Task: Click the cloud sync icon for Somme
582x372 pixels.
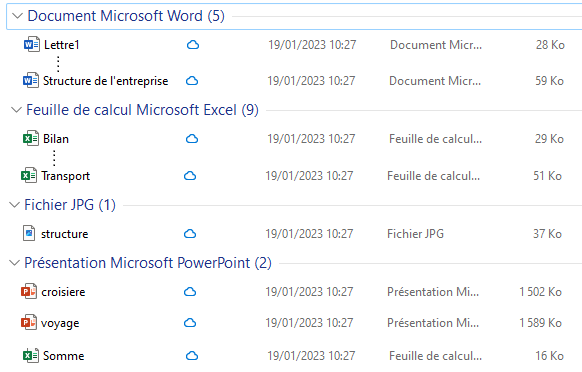Action: pyautogui.click(x=192, y=356)
